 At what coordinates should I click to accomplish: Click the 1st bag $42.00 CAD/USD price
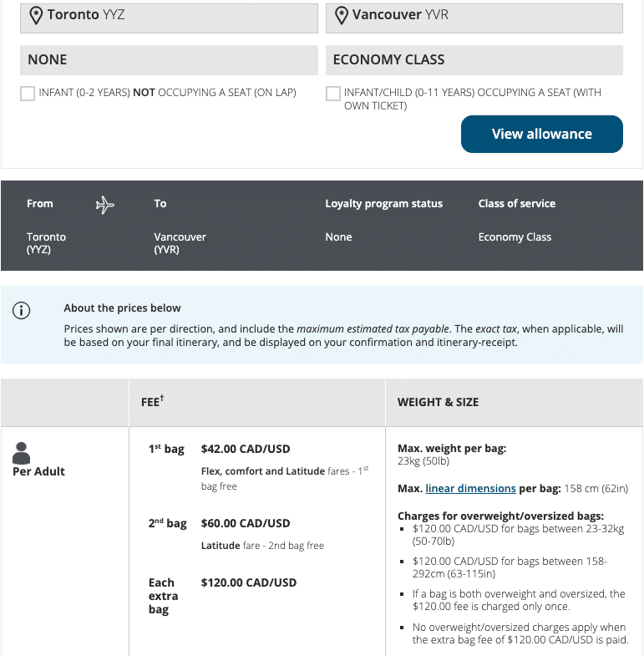tap(246, 449)
